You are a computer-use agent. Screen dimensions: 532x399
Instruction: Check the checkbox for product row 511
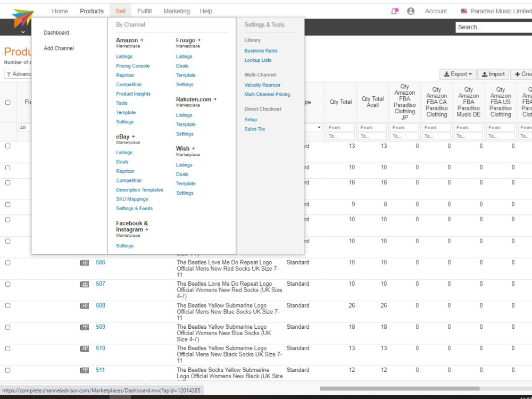pyautogui.click(x=8, y=370)
